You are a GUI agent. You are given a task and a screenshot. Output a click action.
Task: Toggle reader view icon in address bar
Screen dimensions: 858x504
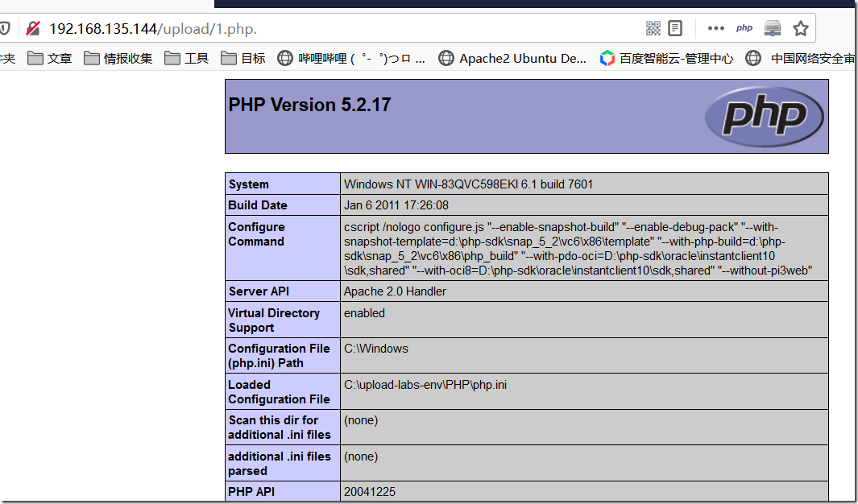click(676, 28)
